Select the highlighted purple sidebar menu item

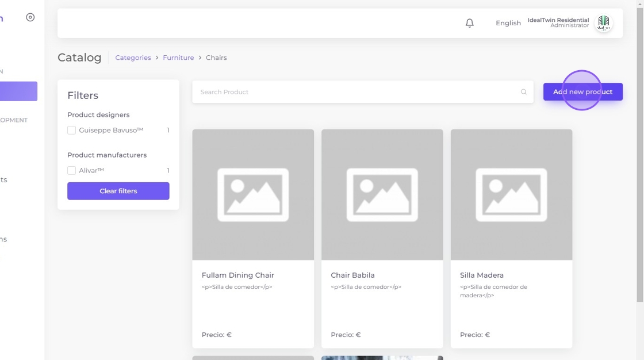pos(18,91)
